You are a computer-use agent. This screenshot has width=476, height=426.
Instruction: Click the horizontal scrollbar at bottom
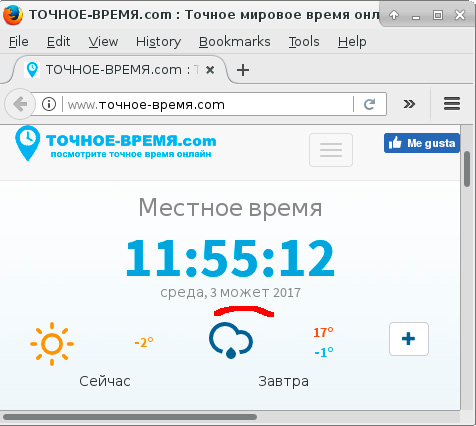coord(130,417)
